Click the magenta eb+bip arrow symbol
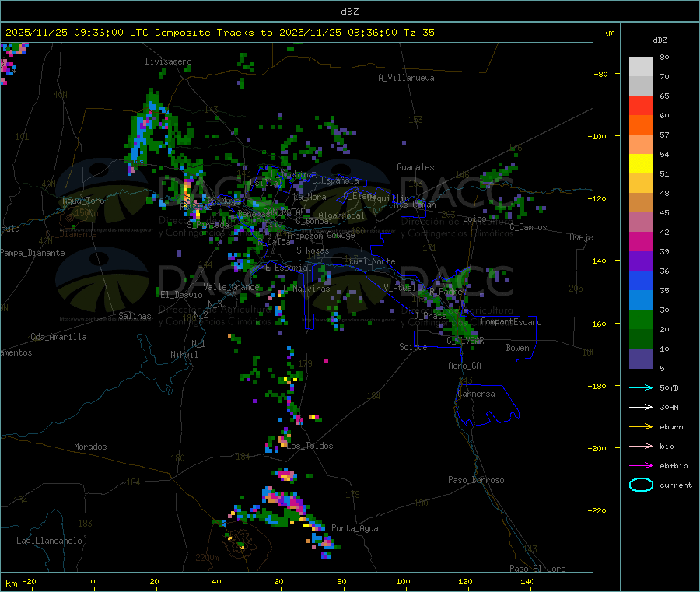 [x=641, y=466]
